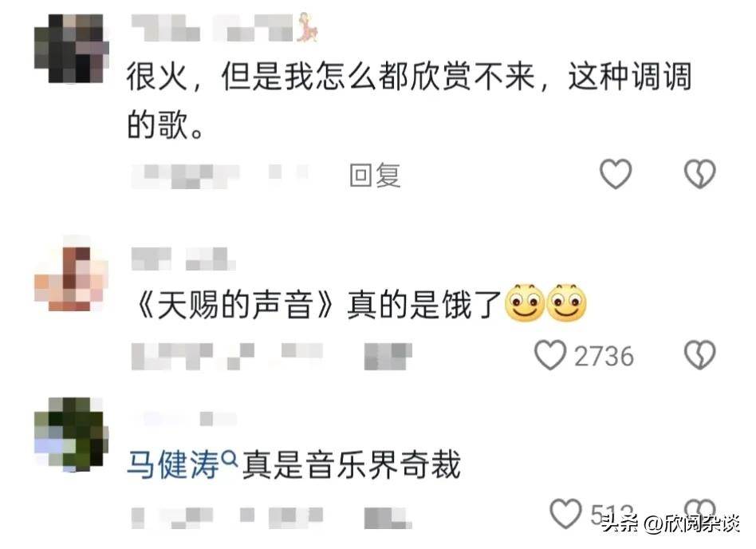Open the second commenter's blurred username
The height and width of the screenshot is (549, 756).
pyautogui.click(x=183, y=259)
